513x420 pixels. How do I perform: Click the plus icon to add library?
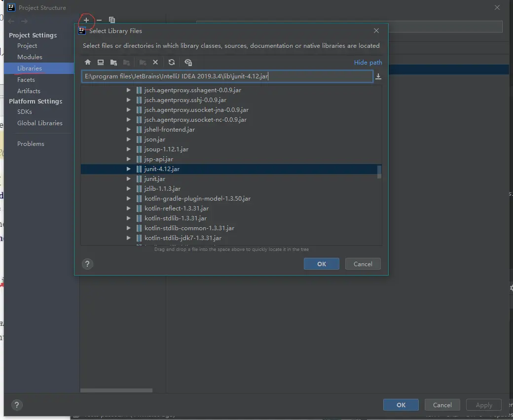[86, 20]
